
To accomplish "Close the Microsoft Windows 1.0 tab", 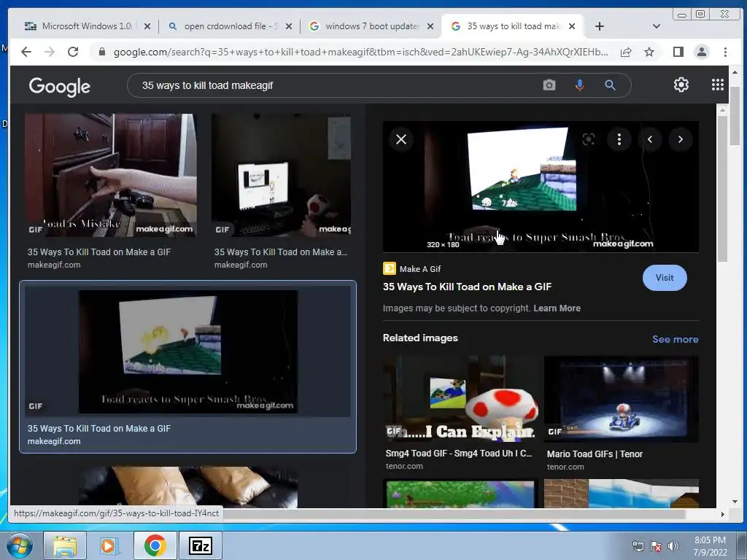I will click(147, 27).
